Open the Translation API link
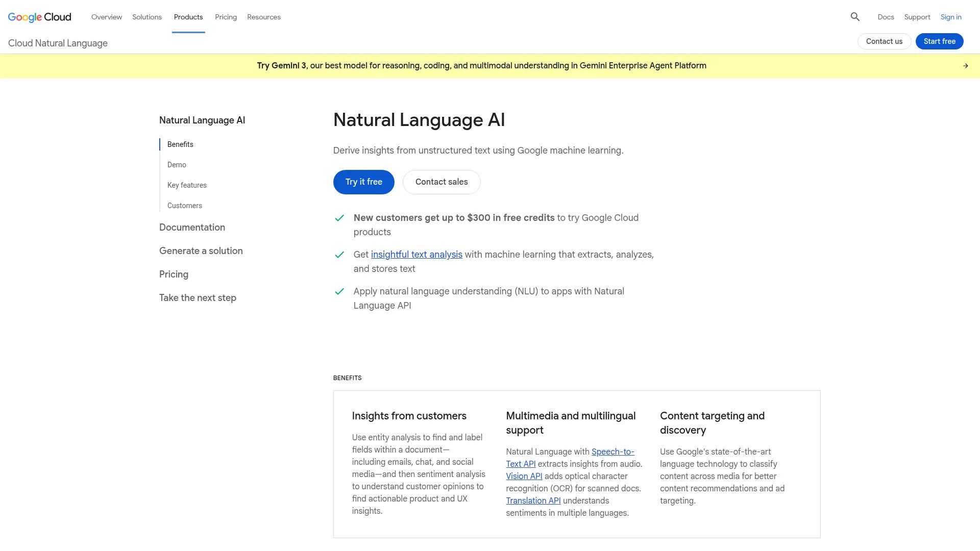This screenshot has height=551, width=980. point(533,501)
